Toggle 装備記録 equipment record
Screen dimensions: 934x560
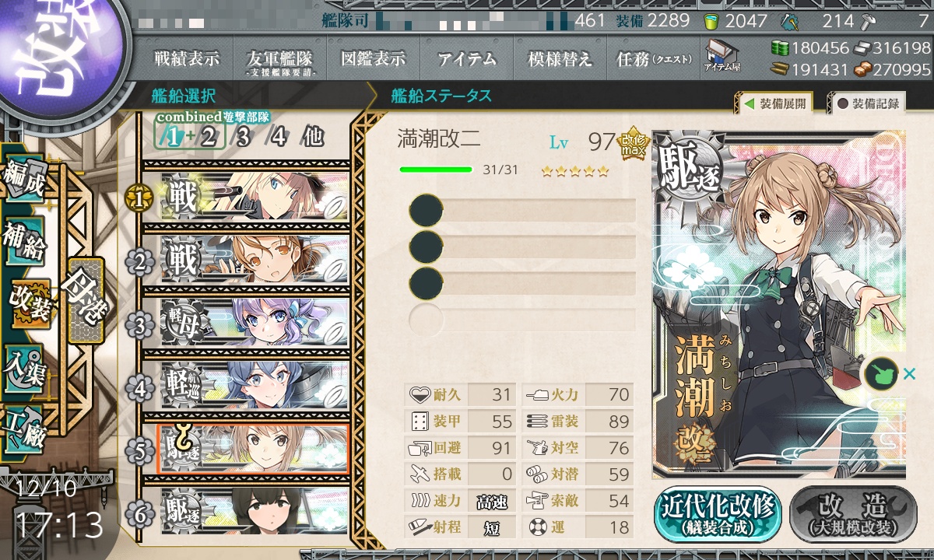pyautogui.click(x=867, y=103)
